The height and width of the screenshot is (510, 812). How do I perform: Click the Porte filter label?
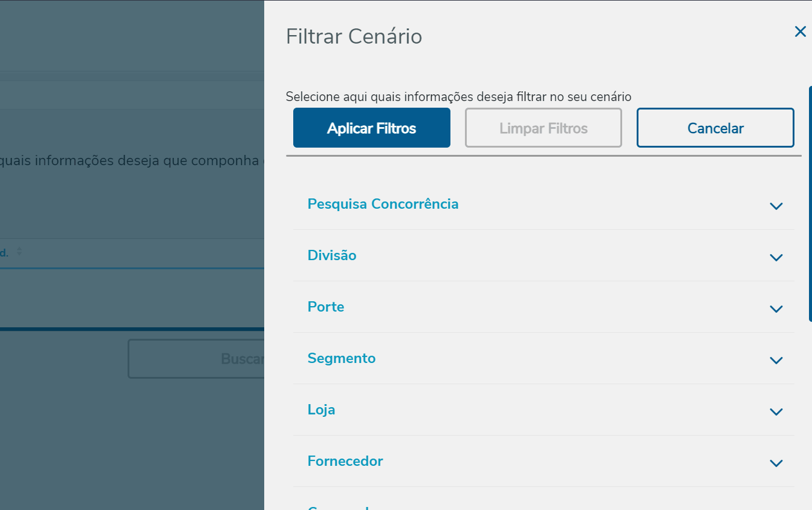(x=326, y=307)
